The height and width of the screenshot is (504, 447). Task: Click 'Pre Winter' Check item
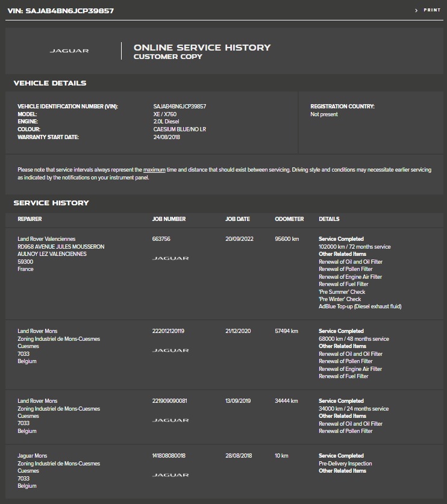pos(340,299)
